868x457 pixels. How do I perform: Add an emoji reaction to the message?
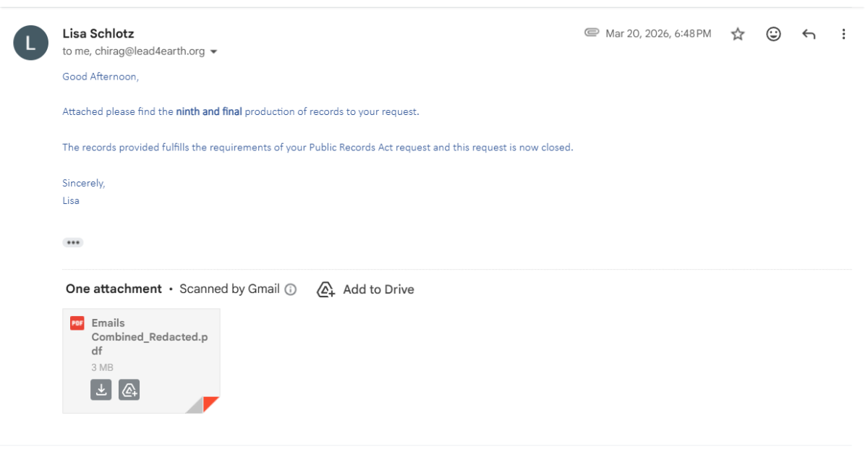[x=773, y=34]
